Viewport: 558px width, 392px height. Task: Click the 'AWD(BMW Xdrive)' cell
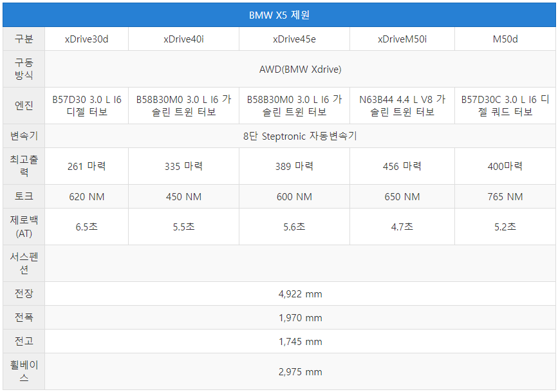[x=301, y=69]
